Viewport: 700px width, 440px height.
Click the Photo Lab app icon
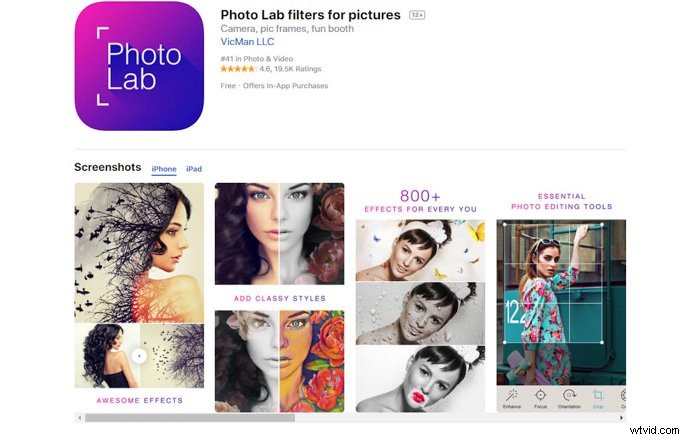click(139, 66)
